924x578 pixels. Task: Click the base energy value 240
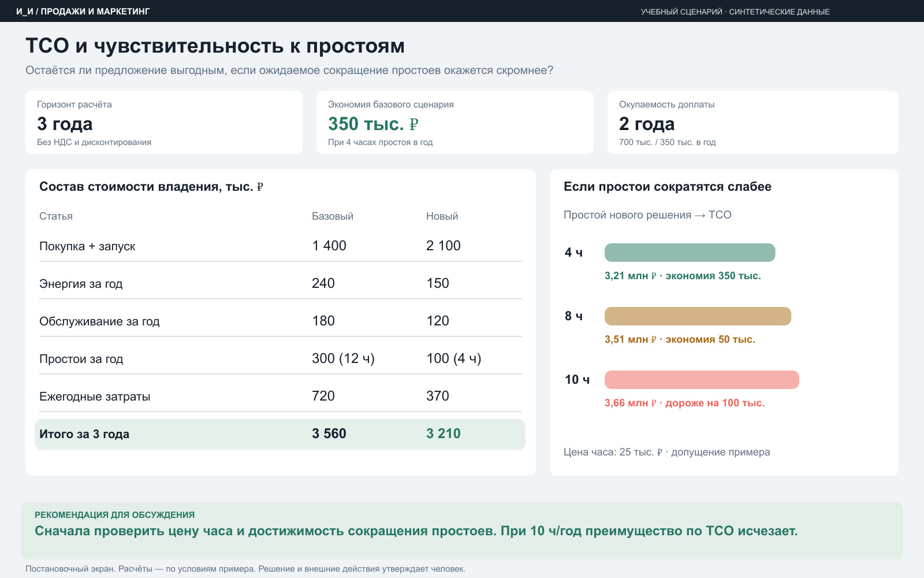[323, 283]
